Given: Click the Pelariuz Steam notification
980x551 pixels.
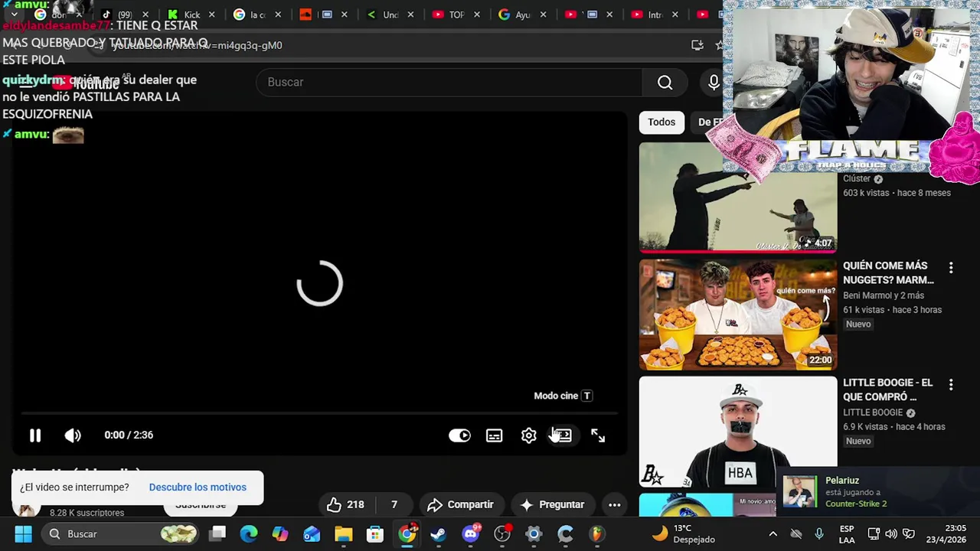Looking at the screenshot, I should (878, 491).
